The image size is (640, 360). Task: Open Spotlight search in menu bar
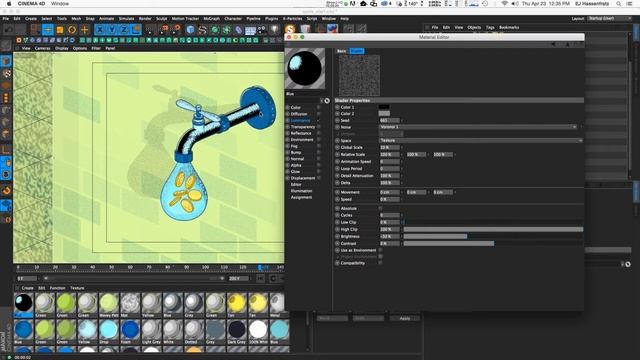(619, 4)
